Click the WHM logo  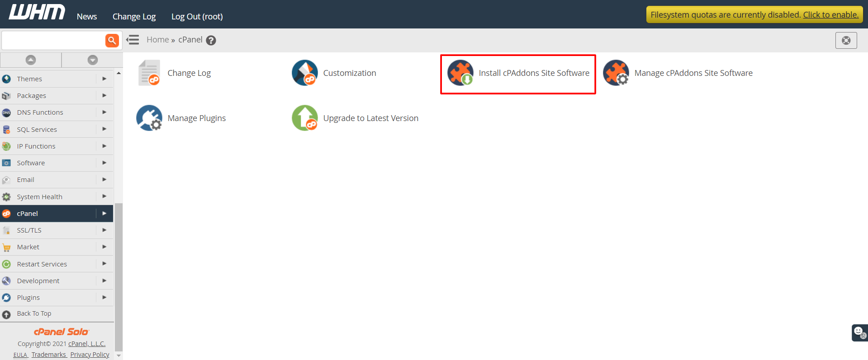pos(37,12)
